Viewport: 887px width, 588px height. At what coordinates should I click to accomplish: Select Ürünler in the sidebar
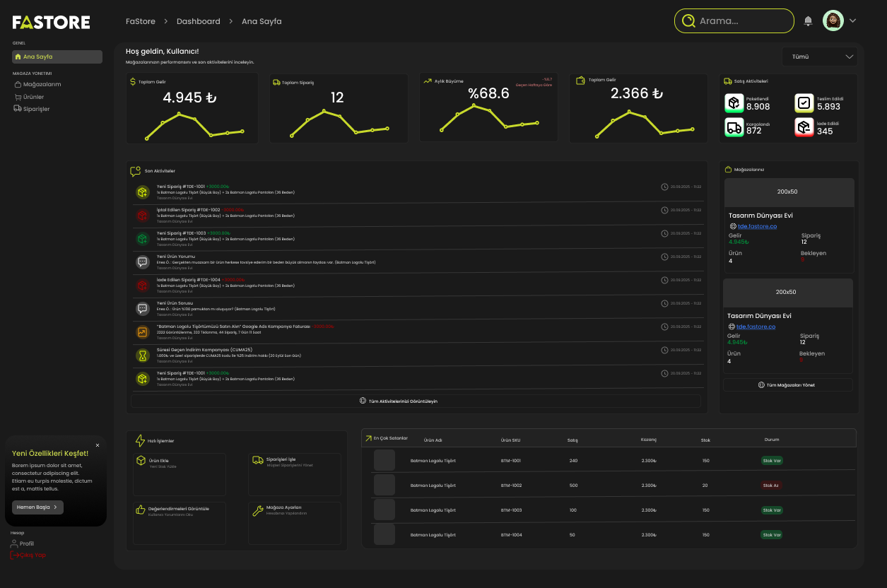coord(33,97)
